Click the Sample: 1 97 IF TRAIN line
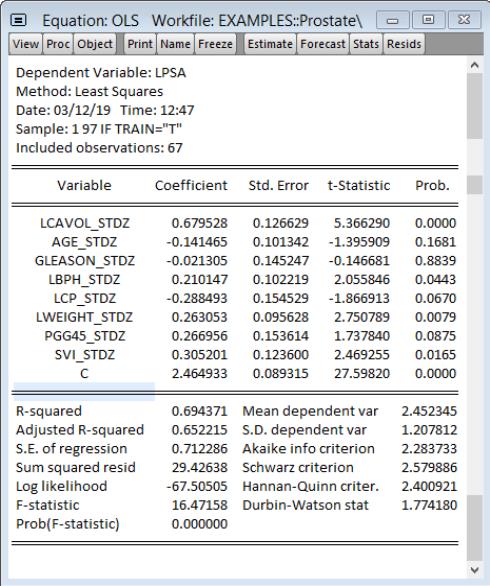 pyautogui.click(x=99, y=129)
